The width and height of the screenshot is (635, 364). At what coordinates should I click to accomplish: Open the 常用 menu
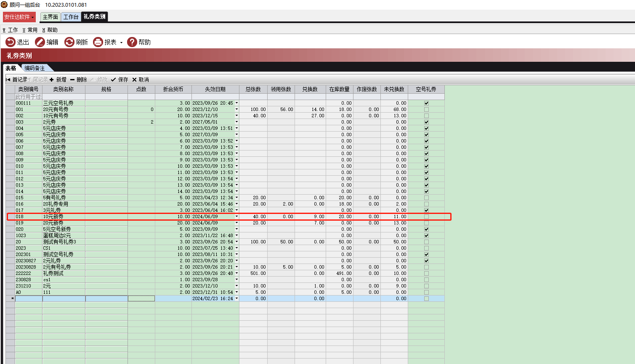(30, 30)
